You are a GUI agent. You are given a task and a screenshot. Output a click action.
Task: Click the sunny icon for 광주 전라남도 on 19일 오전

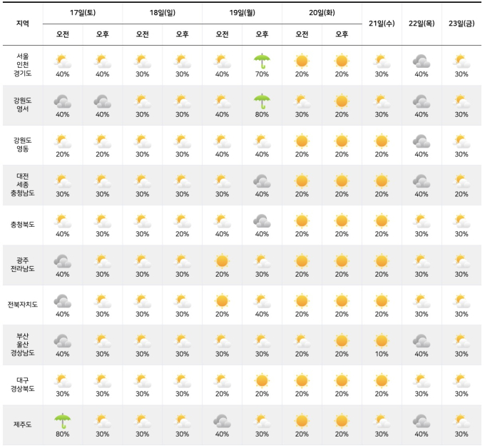[x=222, y=261]
